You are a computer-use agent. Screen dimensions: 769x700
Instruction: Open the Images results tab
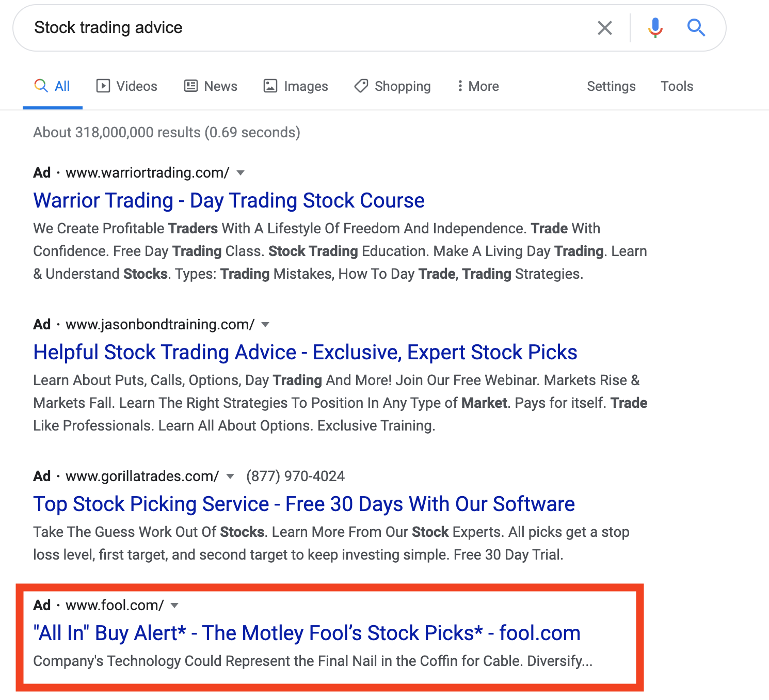(x=296, y=86)
